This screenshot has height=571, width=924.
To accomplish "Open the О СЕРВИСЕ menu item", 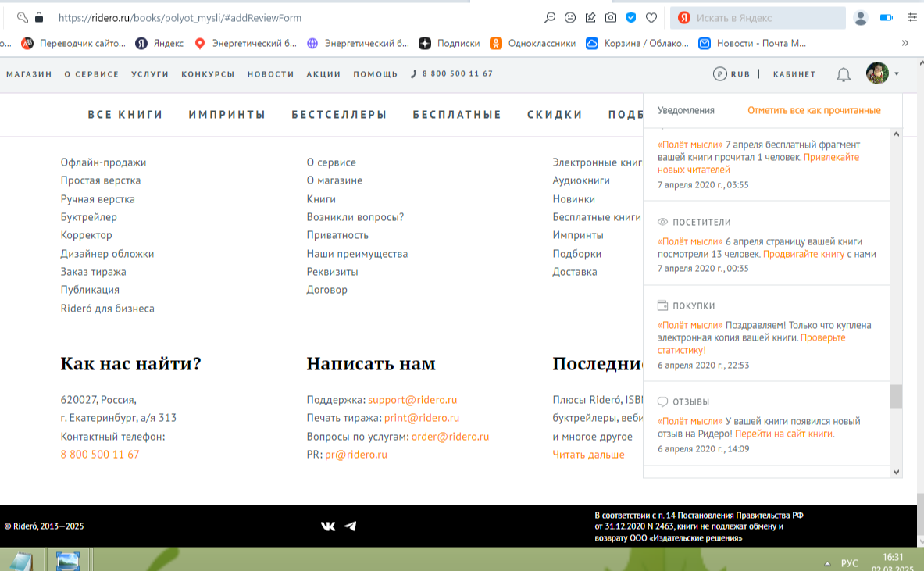I will pyautogui.click(x=91, y=74).
